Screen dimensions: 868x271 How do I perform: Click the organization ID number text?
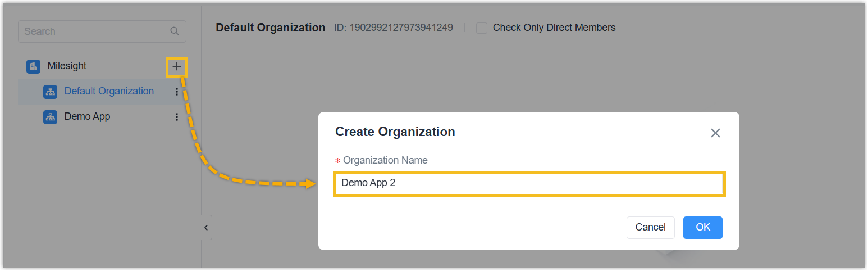pos(401,28)
